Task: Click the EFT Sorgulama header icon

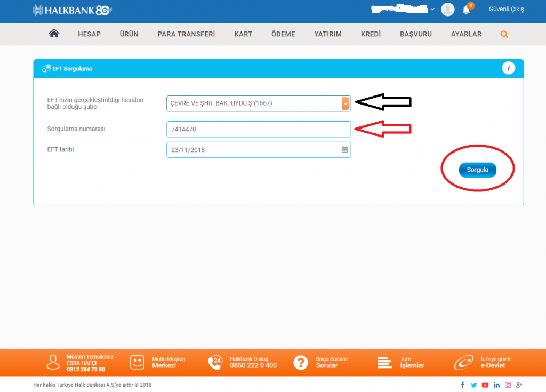Action: coord(46,69)
